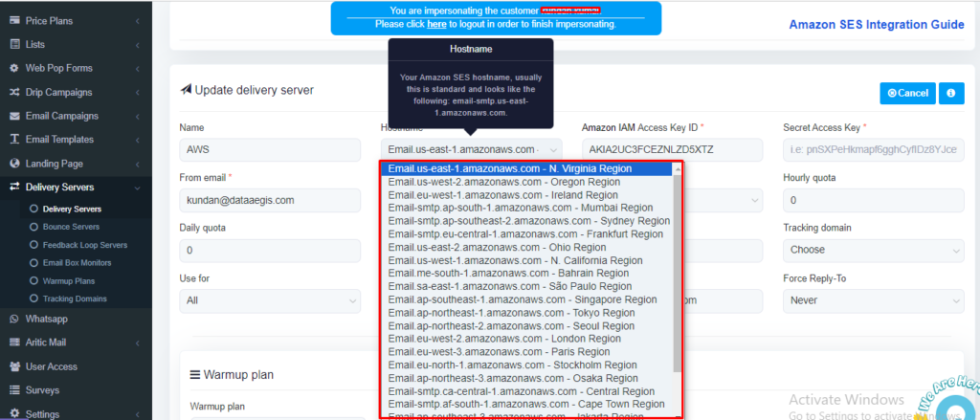Select the Paris Region hostname option

tap(527, 352)
